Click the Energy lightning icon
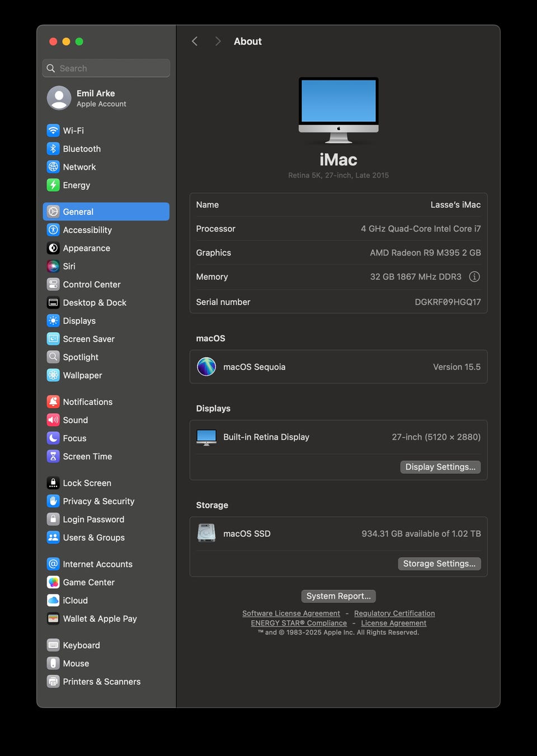 (53, 185)
